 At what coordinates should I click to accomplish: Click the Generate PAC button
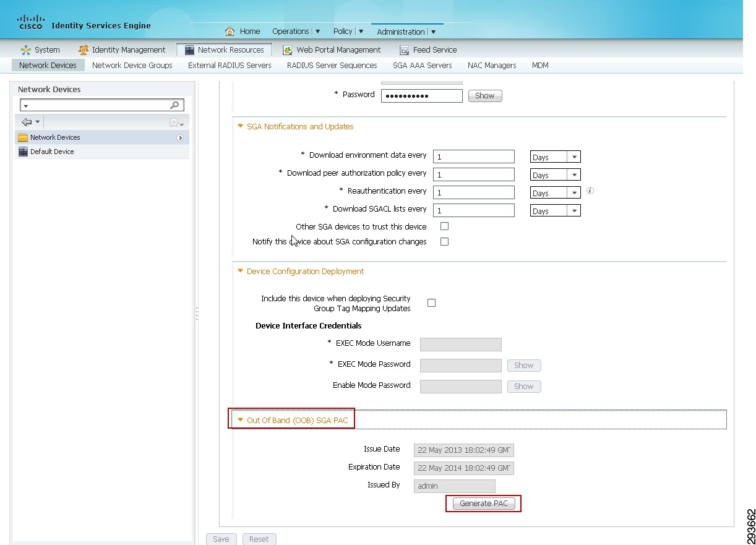click(484, 504)
